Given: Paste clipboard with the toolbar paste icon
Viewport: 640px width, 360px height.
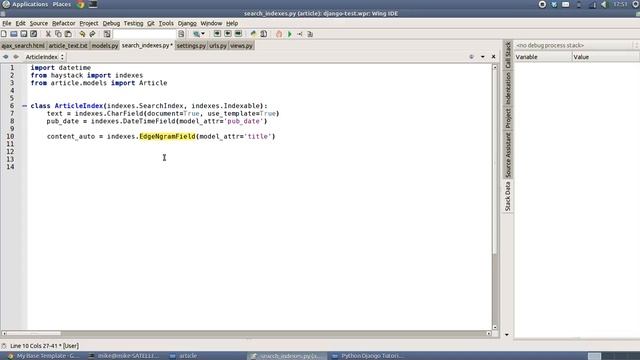Looking at the screenshot, I should [68, 34].
